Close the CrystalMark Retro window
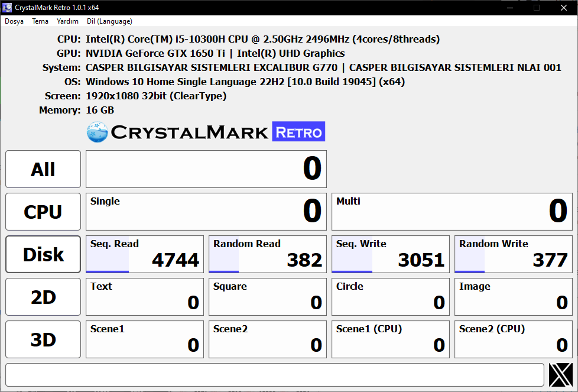This screenshot has height=392, width=578. point(564,7)
